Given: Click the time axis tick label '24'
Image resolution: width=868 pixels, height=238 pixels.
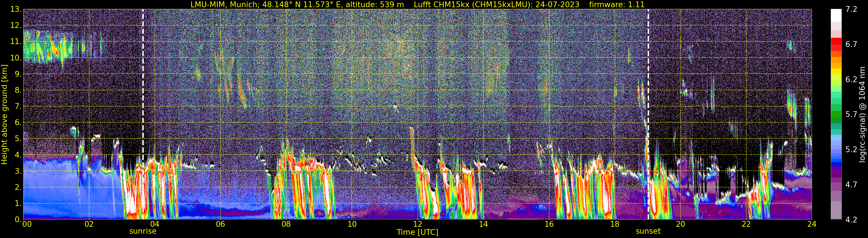Looking at the screenshot, I should pos(812,224).
